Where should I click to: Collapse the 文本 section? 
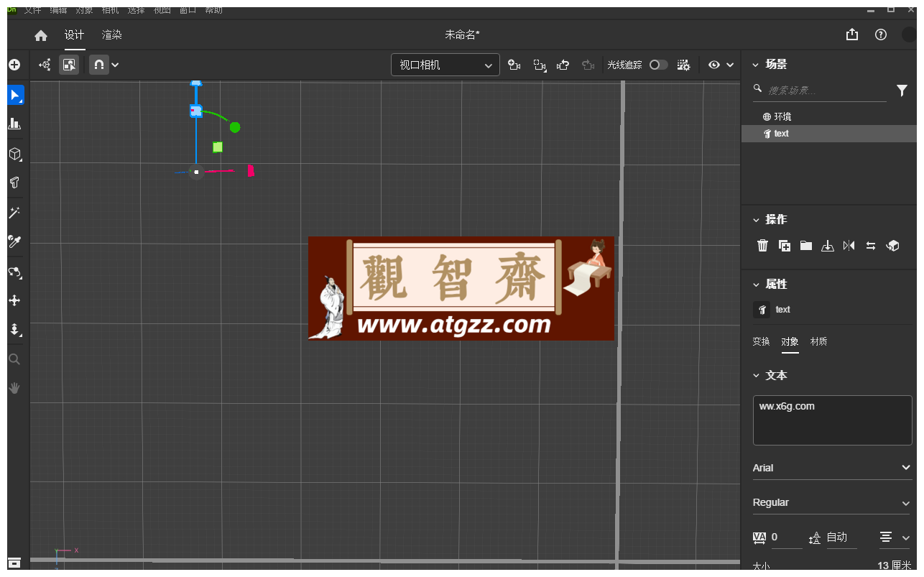(756, 375)
